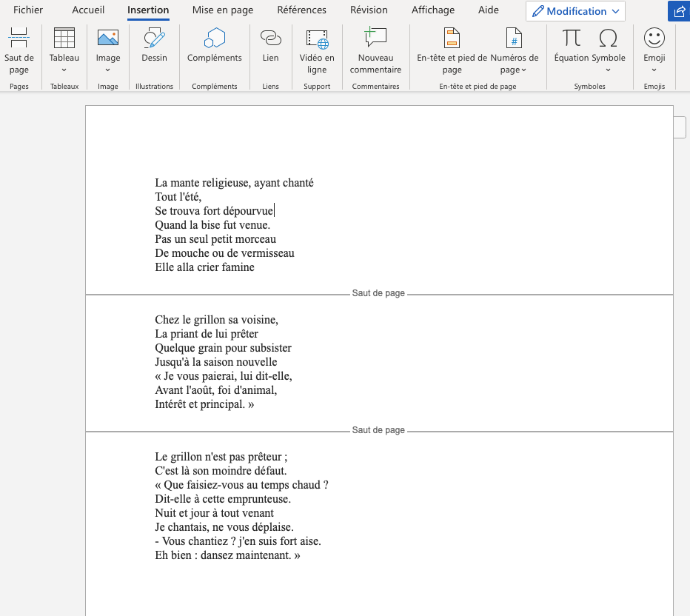Add a Nouveau commentaire
This screenshot has height=616, width=690.
click(376, 50)
